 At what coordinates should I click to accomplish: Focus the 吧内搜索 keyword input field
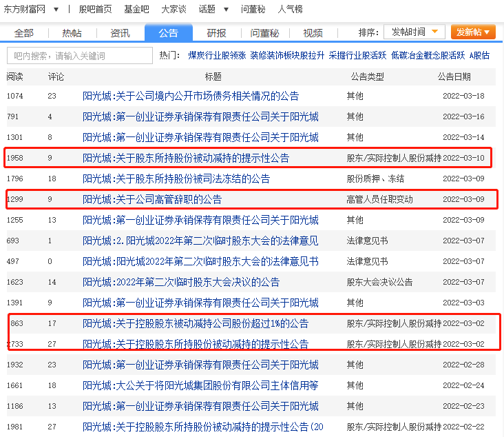80,56
